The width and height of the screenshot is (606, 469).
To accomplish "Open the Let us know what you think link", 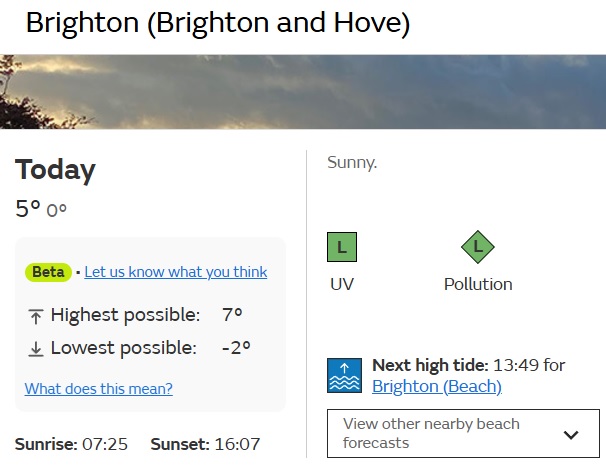I will 175,272.
